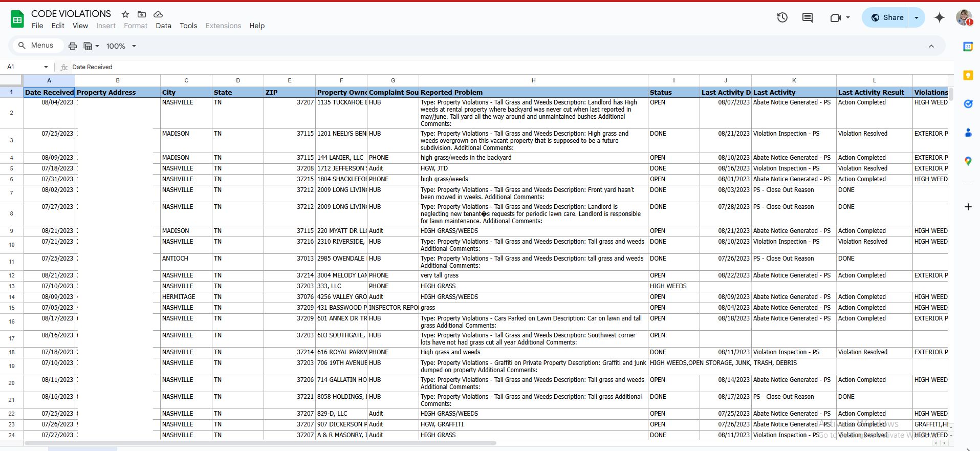Select the 333, LLC property owner cell

(x=341, y=286)
